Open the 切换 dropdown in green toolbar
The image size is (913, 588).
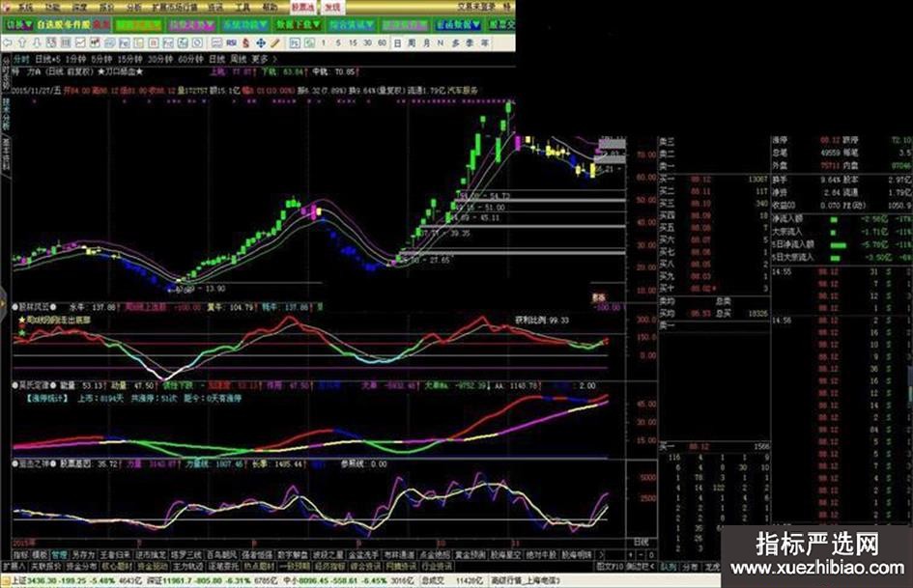click(x=17, y=24)
